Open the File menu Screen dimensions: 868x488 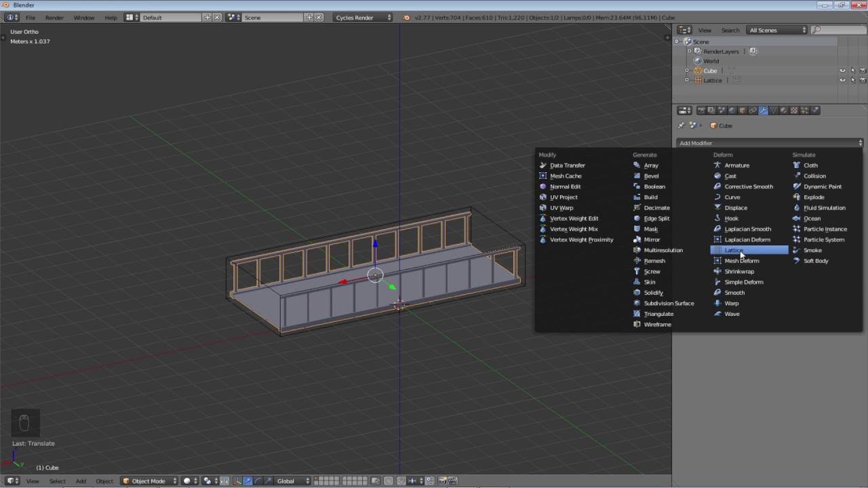[x=31, y=18]
